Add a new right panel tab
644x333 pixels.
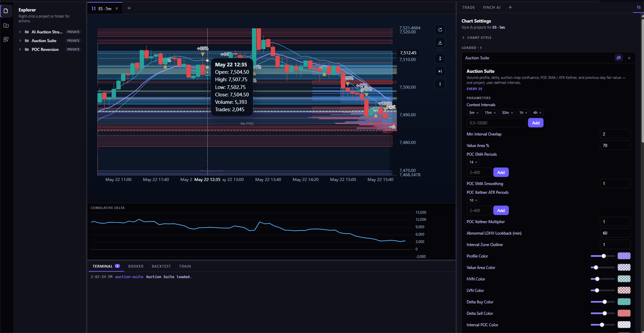tap(510, 7)
